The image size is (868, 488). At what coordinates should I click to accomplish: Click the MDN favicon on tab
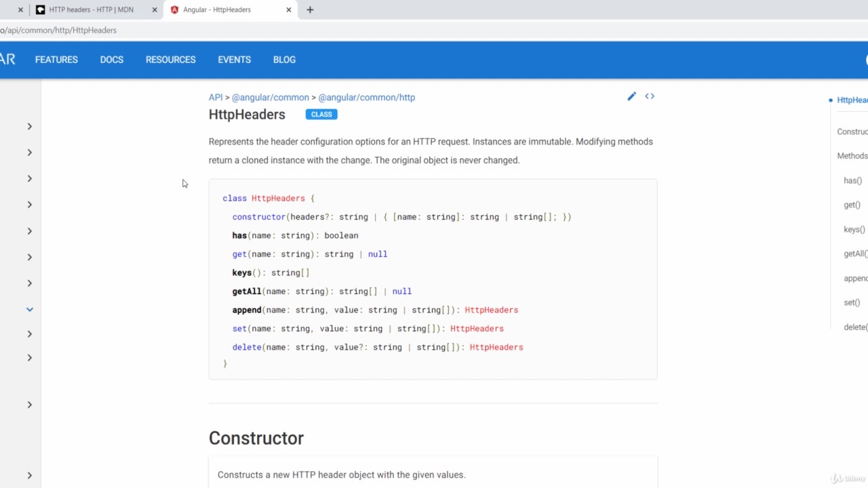point(41,10)
